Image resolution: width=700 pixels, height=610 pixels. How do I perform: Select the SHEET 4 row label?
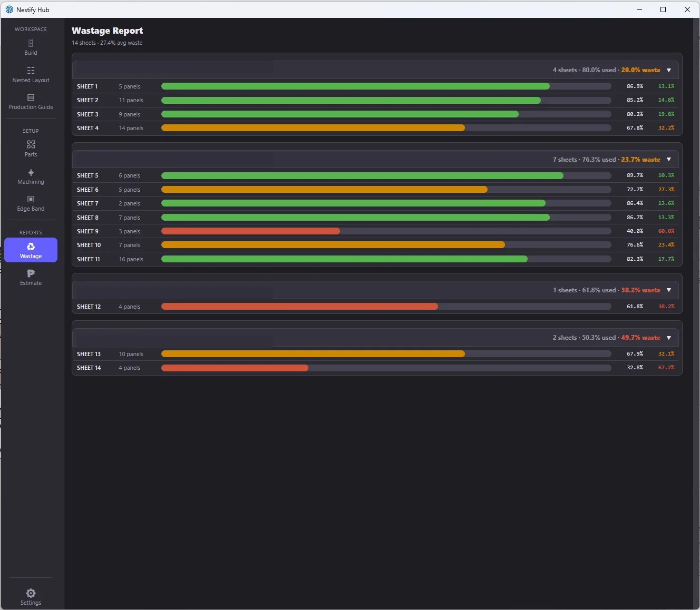coord(87,128)
